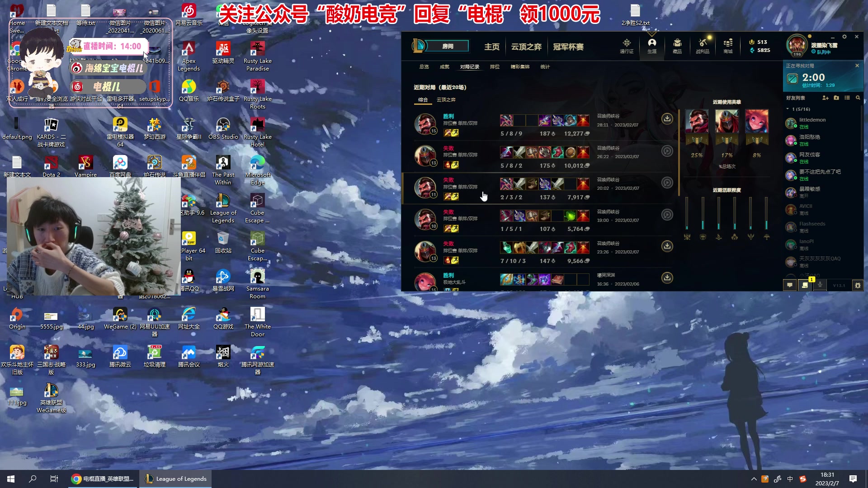Viewport: 868px width, 488px height.
Task: Switch to 统计 stats tab
Action: pos(545,66)
